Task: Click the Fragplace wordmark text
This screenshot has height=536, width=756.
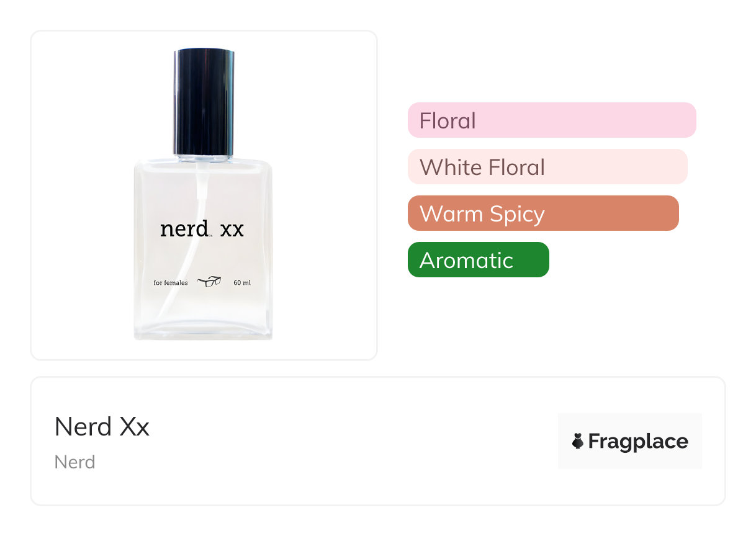Action: pyautogui.click(x=638, y=441)
